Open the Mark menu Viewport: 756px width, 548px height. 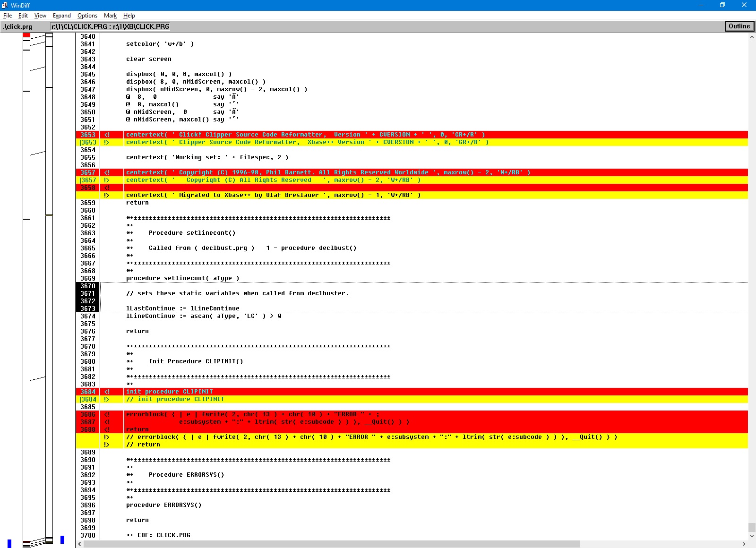click(x=110, y=16)
